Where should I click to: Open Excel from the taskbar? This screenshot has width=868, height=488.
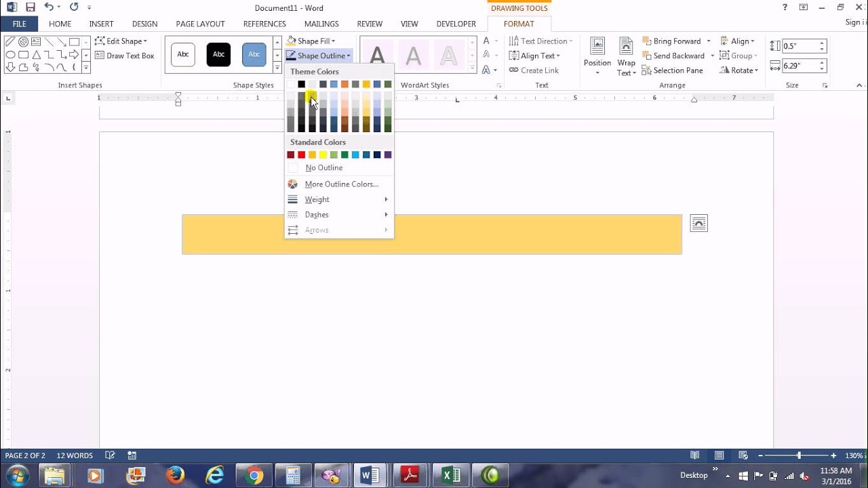pos(451,475)
